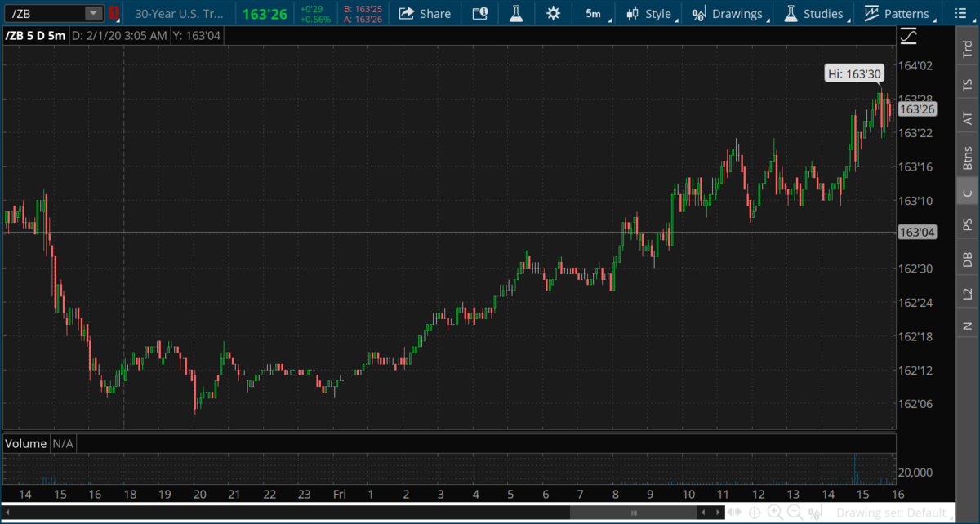The width and height of the screenshot is (980, 524).
Task: Click the 20,000 volume axis label
Action: click(x=917, y=473)
